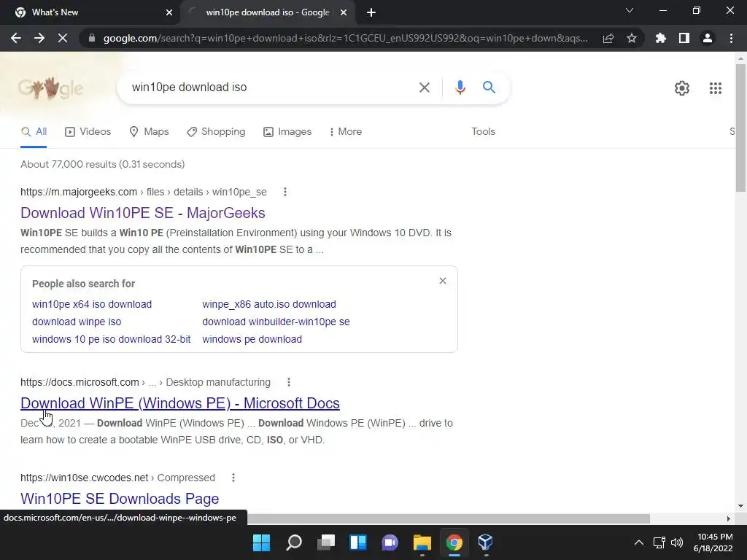
Task: Go forward with the browser forward arrow
Action: (39, 38)
